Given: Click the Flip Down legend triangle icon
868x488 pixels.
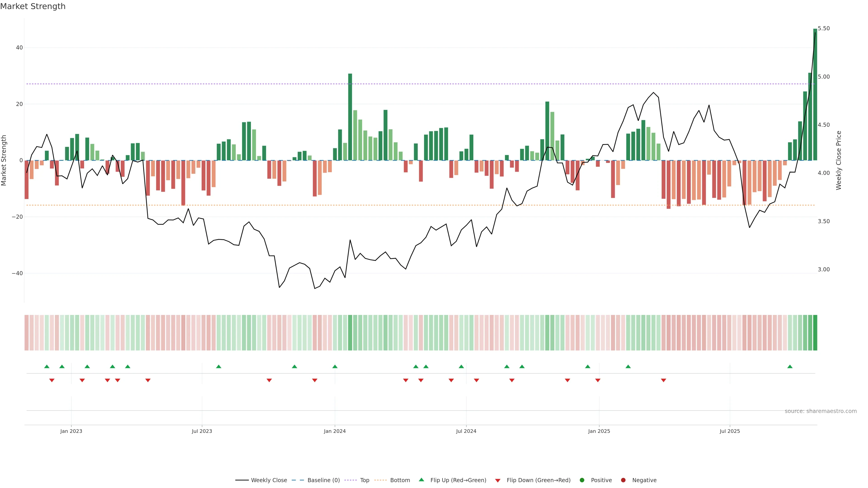Looking at the screenshot, I should click(498, 480).
